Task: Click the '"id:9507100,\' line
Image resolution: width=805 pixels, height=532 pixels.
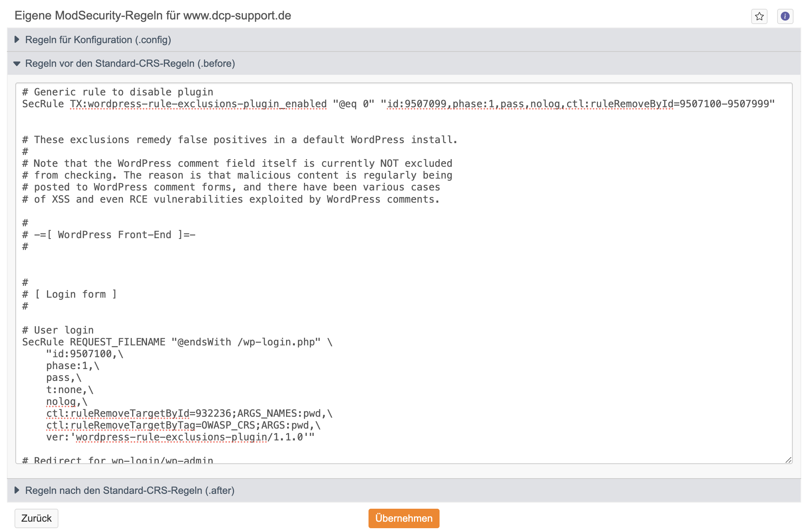Action: click(85, 354)
